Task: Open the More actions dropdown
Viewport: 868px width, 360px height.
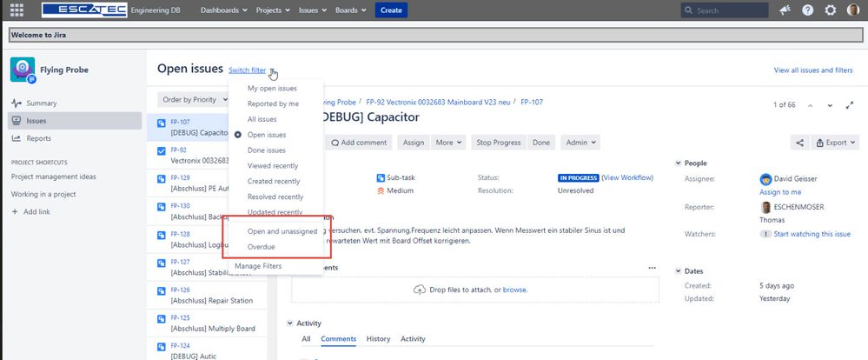Action: (x=448, y=143)
